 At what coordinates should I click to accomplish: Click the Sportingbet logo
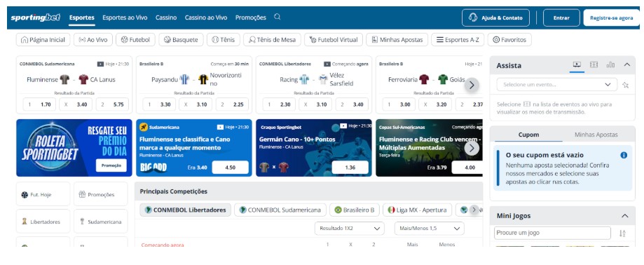pos(36,18)
